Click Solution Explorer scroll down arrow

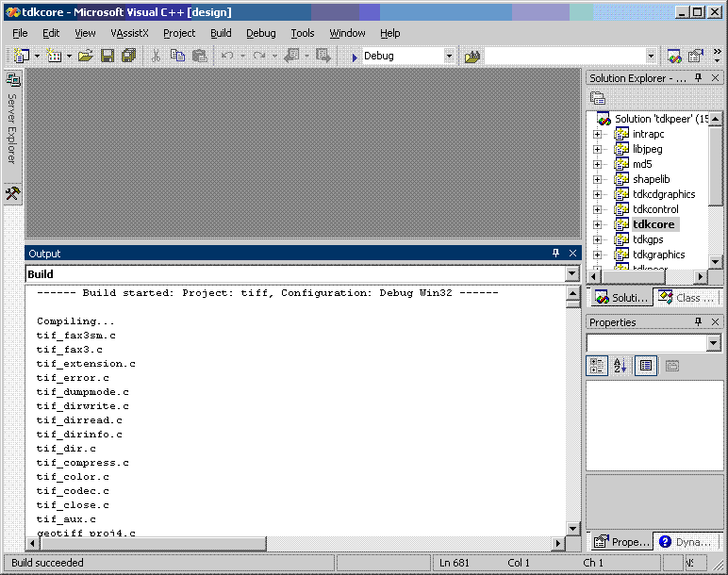[x=716, y=262]
